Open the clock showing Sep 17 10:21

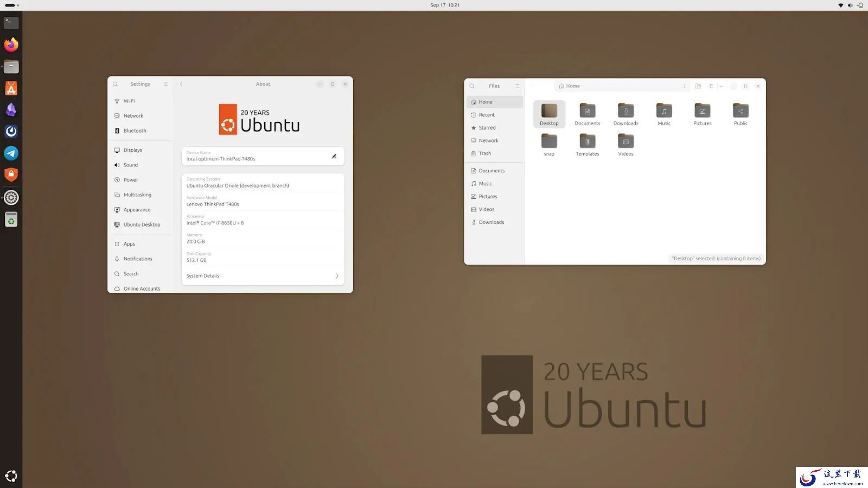coord(445,5)
